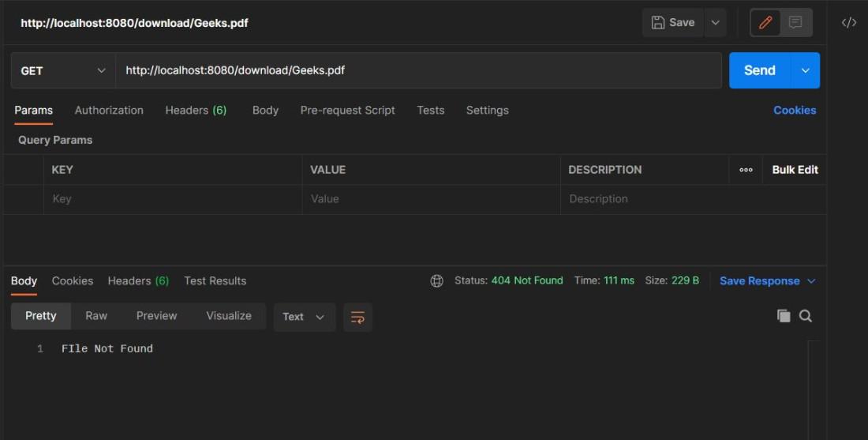Toggle the wrap lines icon
This screenshot has height=440, width=868.
(x=357, y=317)
